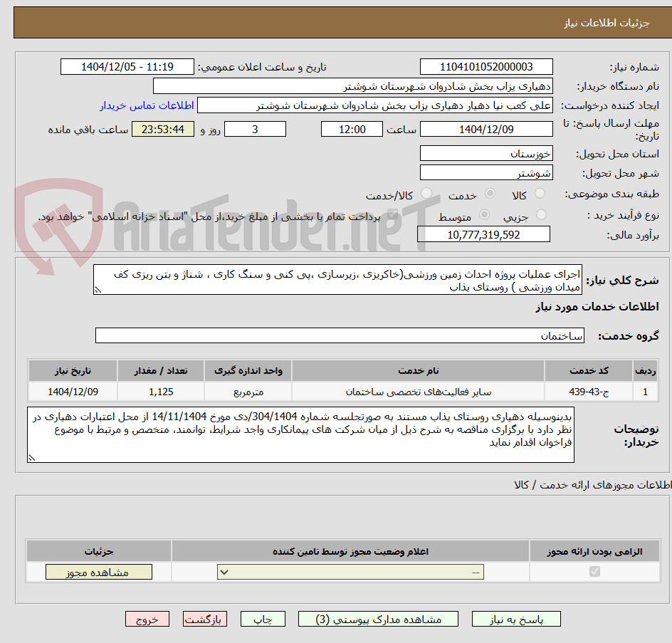Image resolution: width=672 pixels, height=643 pixels.
Task: Click the چاپ print button
Action: 263,619
